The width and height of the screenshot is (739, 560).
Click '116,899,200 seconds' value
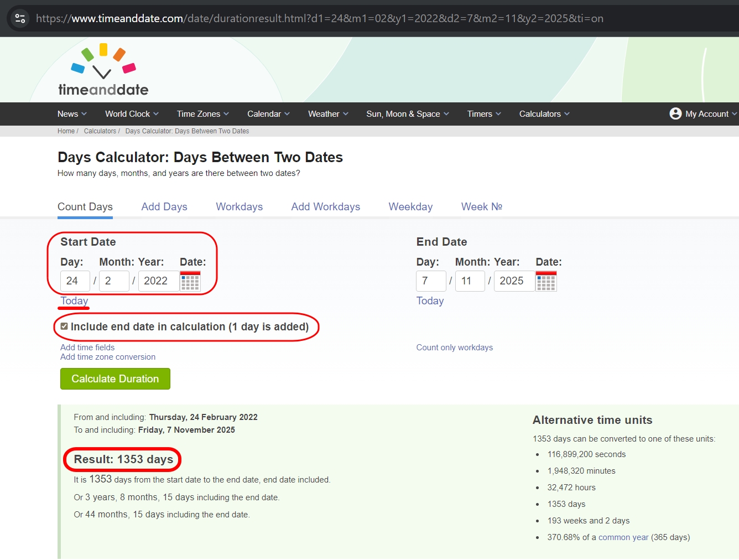point(586,454)
